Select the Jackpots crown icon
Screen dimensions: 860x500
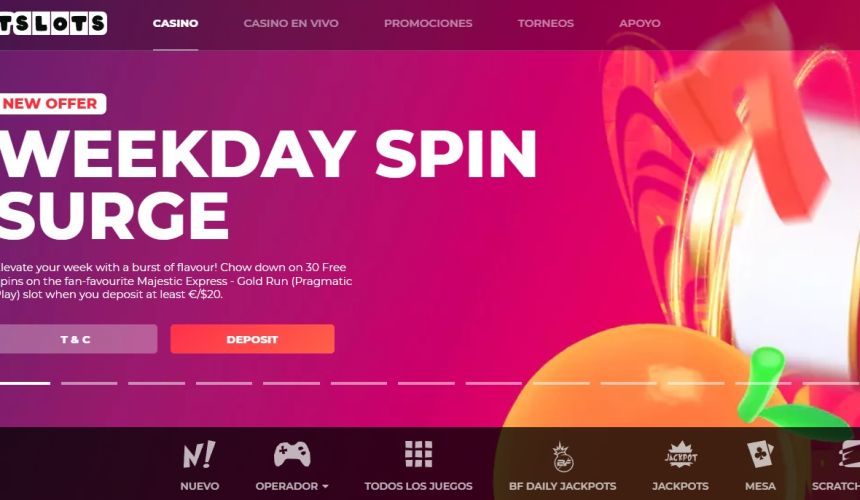coord(681,454)
